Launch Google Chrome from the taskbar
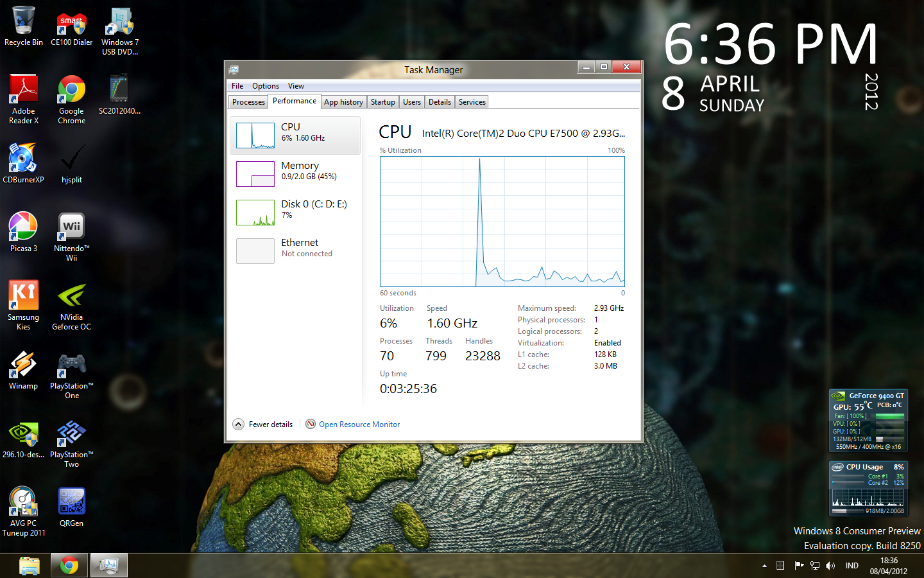 (69, 565)
